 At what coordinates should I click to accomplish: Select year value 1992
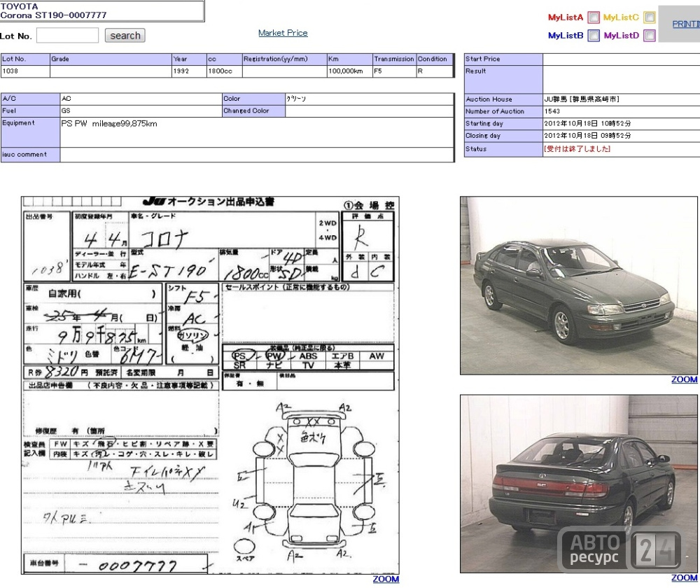tap(189, 71)
